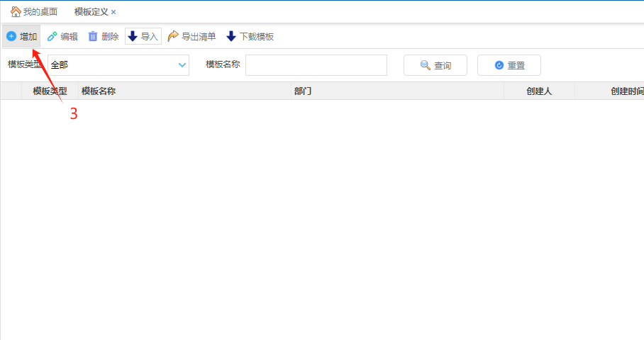The height and width of the screenshot is (340, 644).
Task: Select the 创建人 column header
Action: pyautogui.click(x=539, y=91)
